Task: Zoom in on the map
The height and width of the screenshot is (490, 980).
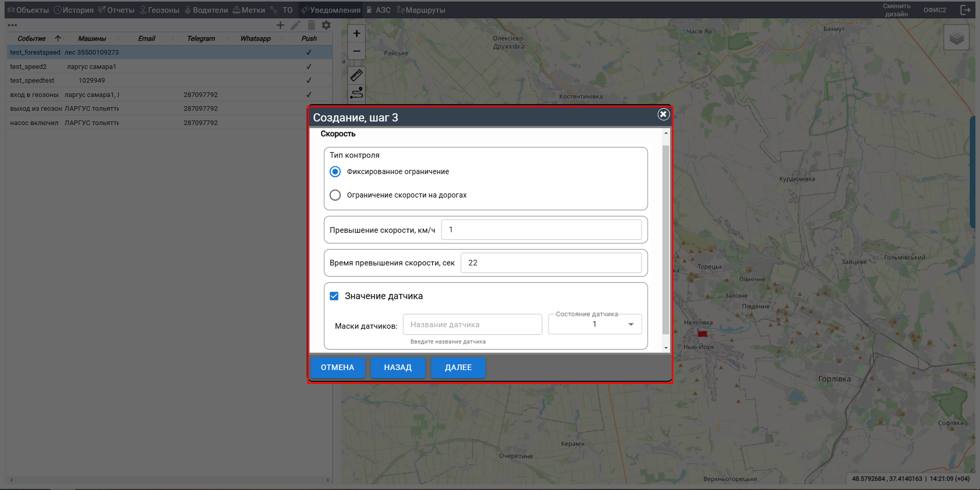Action: [357, 34]
